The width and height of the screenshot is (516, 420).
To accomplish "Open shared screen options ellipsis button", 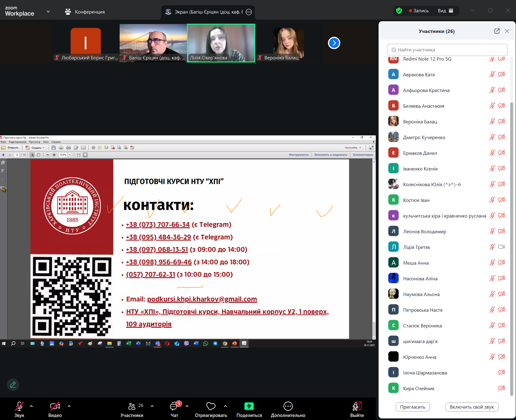I will [249, 12].
